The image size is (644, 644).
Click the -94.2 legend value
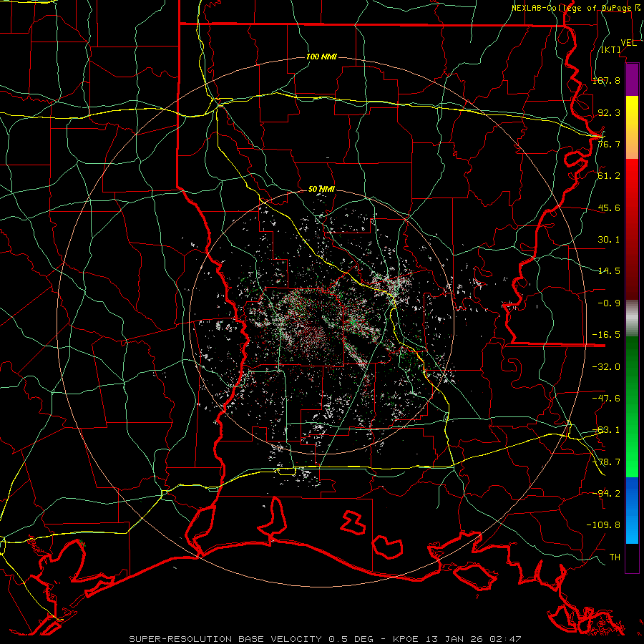point(606,494)
